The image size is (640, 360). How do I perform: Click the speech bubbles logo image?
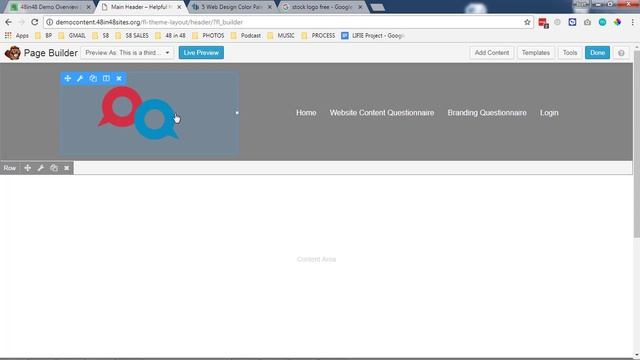click(138, 113)
